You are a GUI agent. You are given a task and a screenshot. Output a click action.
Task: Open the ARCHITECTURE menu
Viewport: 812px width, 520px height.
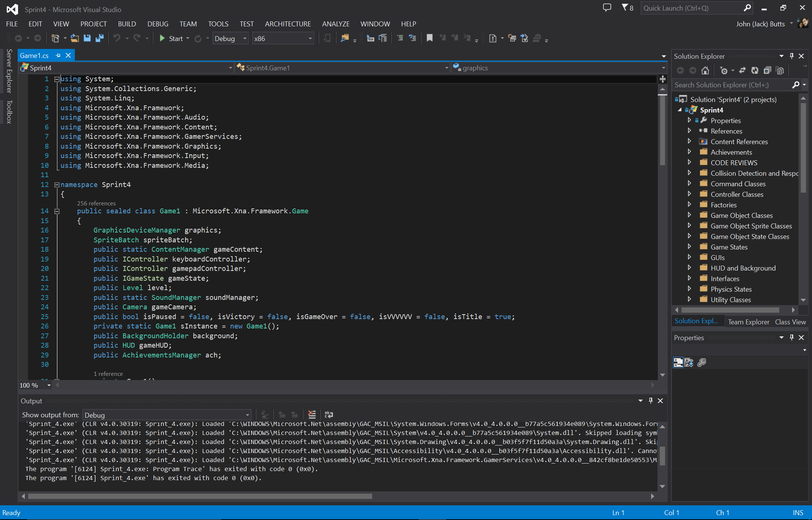coord(288,24)
